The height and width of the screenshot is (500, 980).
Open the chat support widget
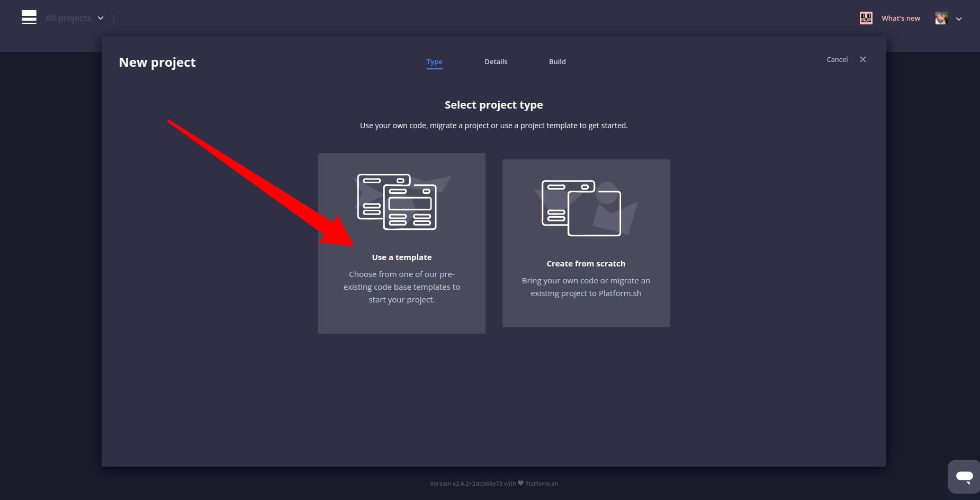964,476
